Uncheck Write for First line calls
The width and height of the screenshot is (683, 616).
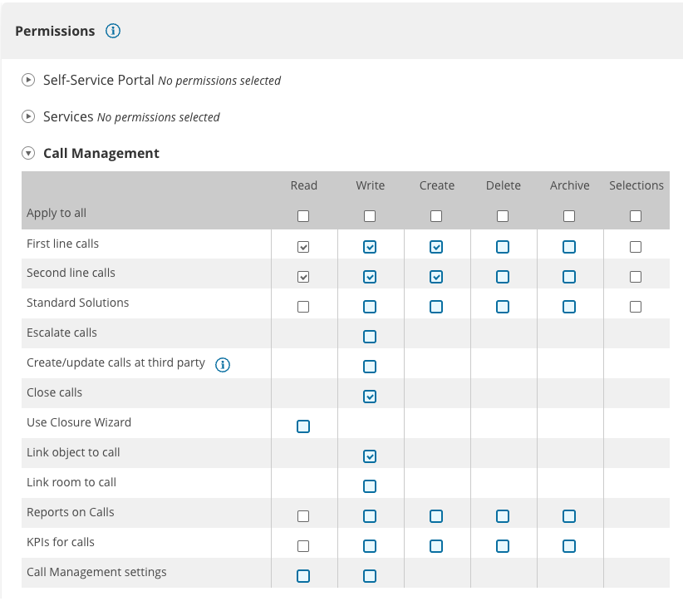(370, 247)
